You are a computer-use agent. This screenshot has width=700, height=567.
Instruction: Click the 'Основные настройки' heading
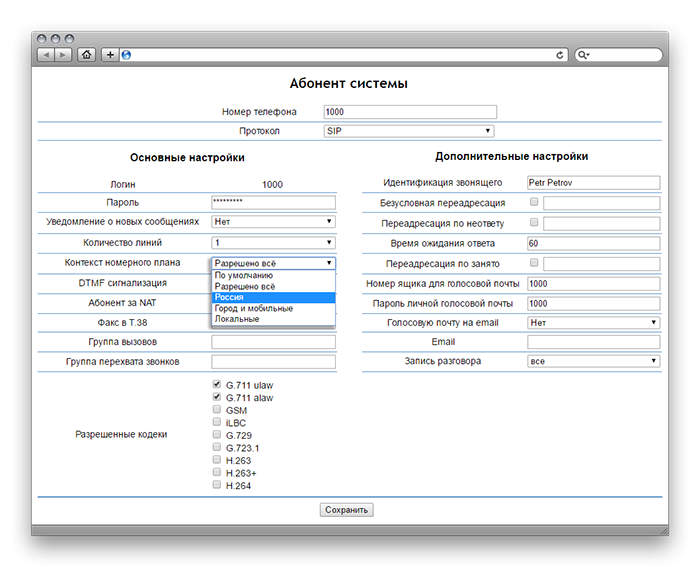pyautogui.click(x=187, y=158)
